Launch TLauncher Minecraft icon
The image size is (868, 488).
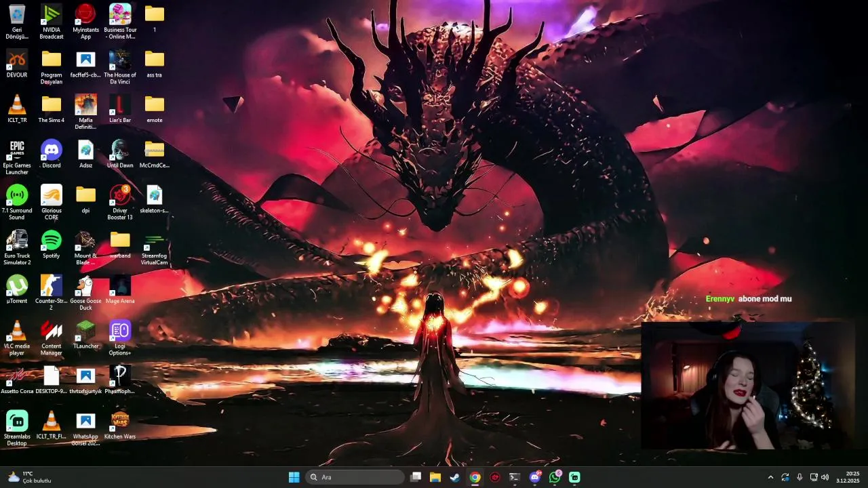coord(85,335)
